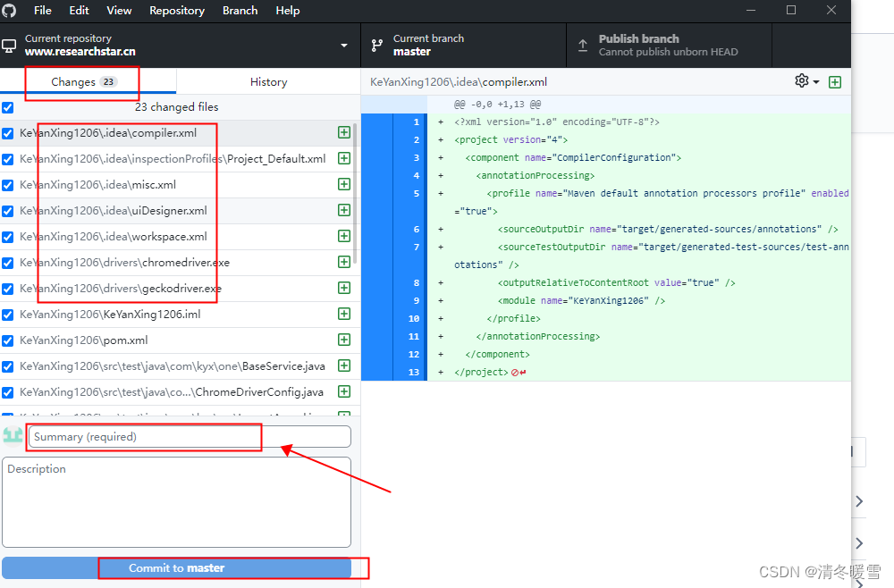Click the GitHub octocat logo icon
894x588 pixels.
[x=10, y=10]
